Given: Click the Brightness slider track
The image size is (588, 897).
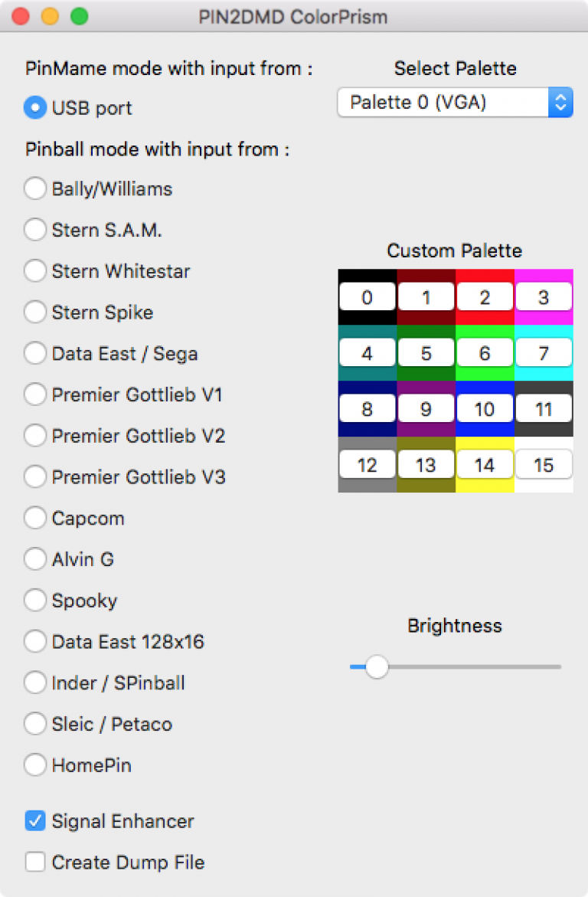Looking at the screenshot, I should (x=475, y=667).
